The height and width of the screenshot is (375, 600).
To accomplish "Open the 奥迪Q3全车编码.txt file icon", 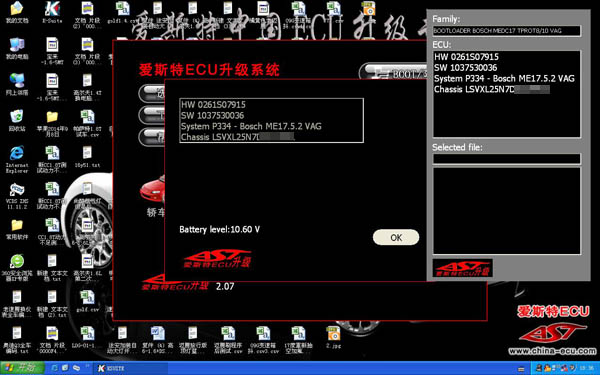I will pyautogui.click(x=17, y=340).
